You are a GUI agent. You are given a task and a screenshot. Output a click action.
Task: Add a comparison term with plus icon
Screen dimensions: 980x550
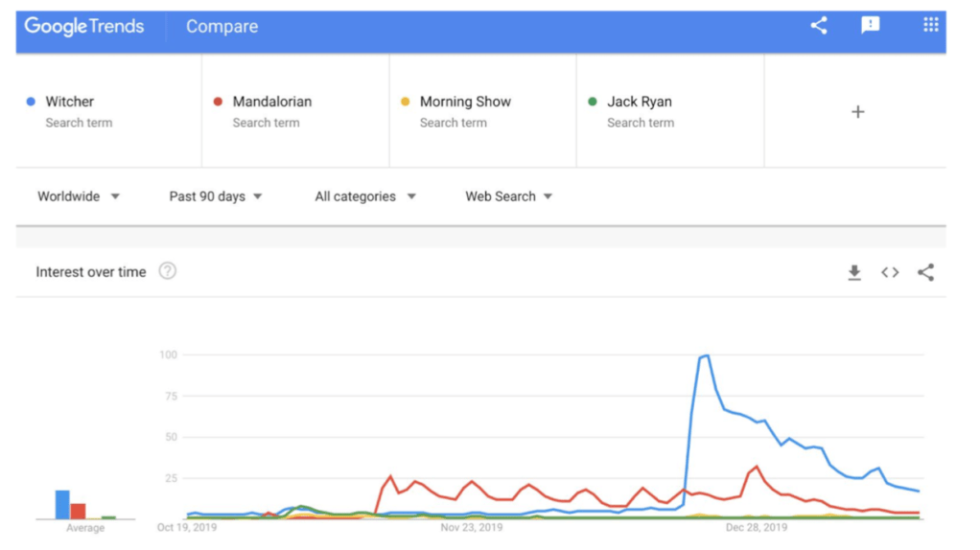(x=857, y=111)
